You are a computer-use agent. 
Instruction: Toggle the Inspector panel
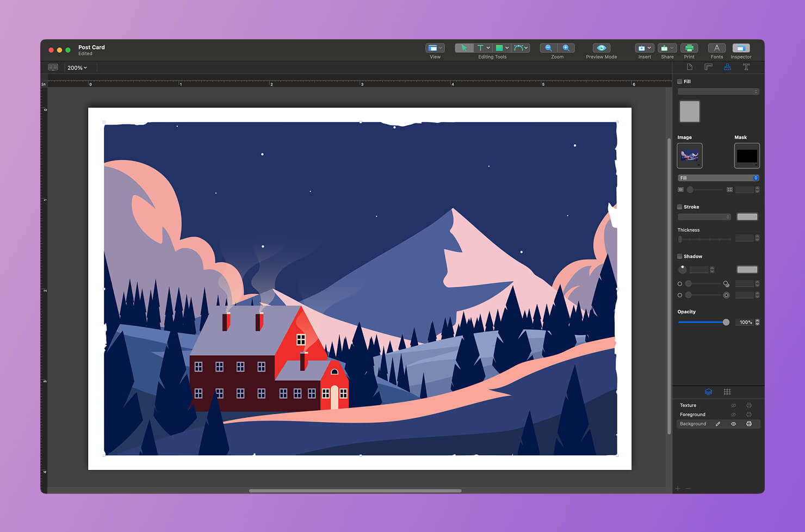tap(740, 49)
